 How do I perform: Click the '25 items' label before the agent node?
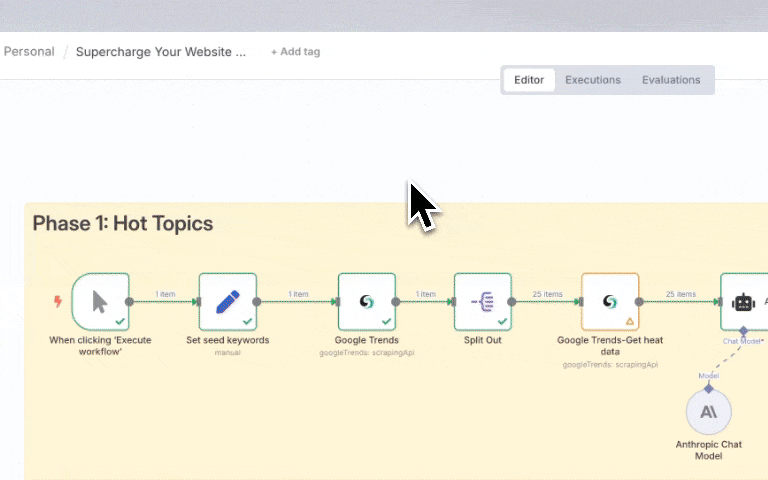[681, 294]
